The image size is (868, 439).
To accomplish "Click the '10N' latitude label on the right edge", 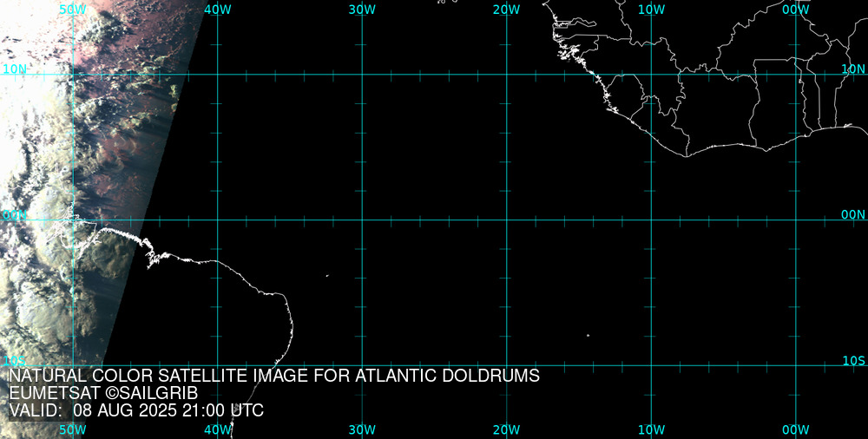I will 853,69.
